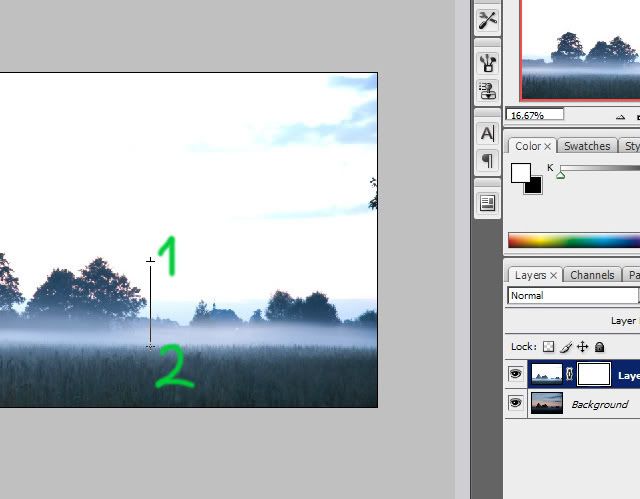Open the Clone Source panel icon
Image resolution: width=640 pixels, height=499 pixels.
[487, 91]
